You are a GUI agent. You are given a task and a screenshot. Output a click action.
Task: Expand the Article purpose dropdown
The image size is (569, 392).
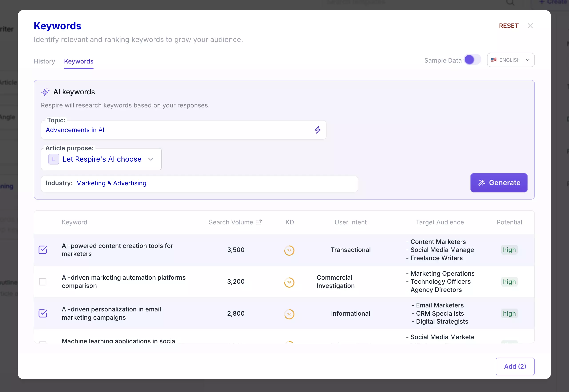151,159
